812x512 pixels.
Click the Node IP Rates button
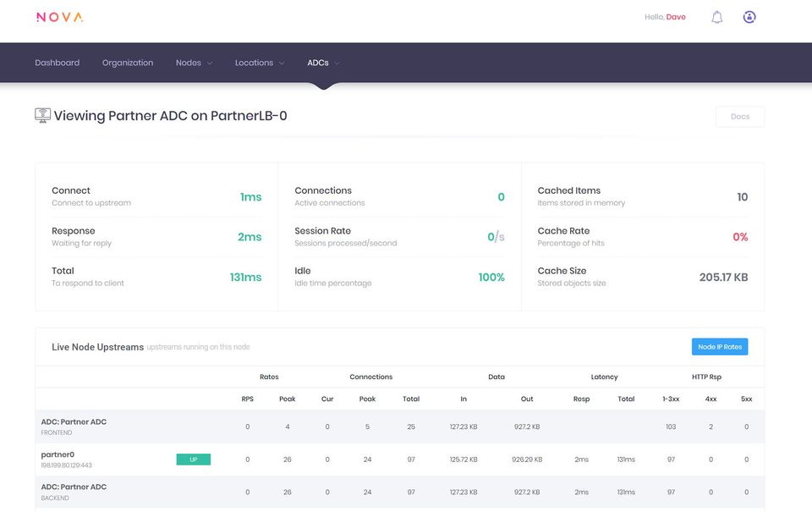719,347
